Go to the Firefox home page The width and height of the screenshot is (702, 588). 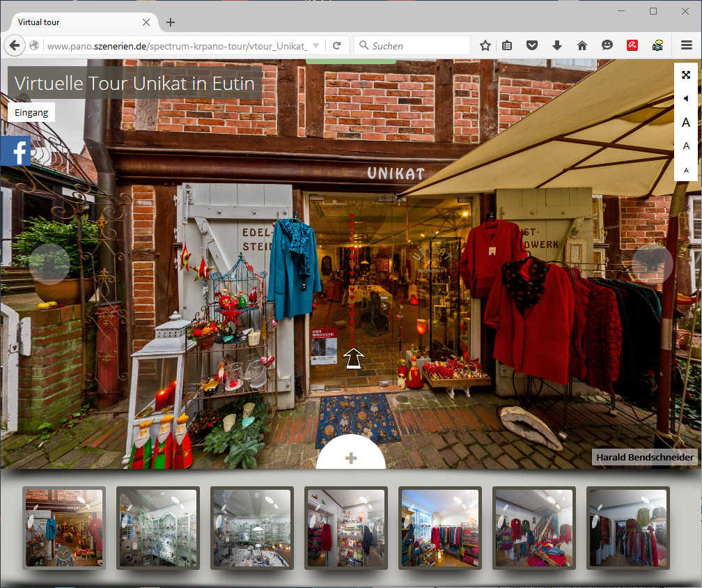tap(582, 45)
